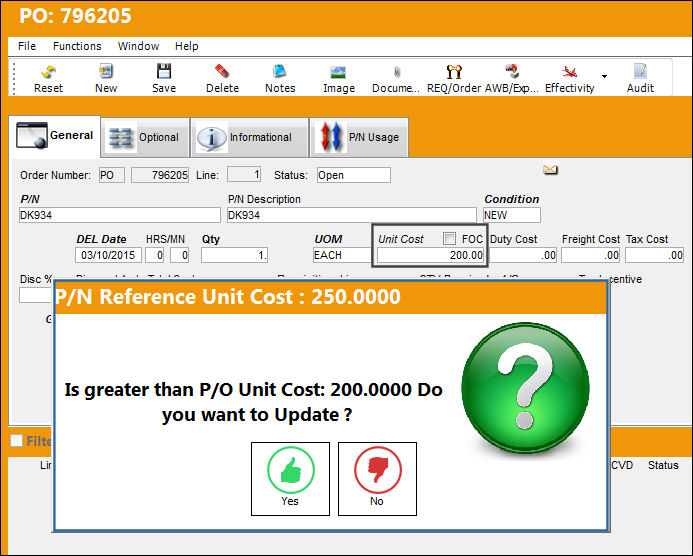Click the Tax Cost input field
The image size is (693, 556).
click(655, 255)
